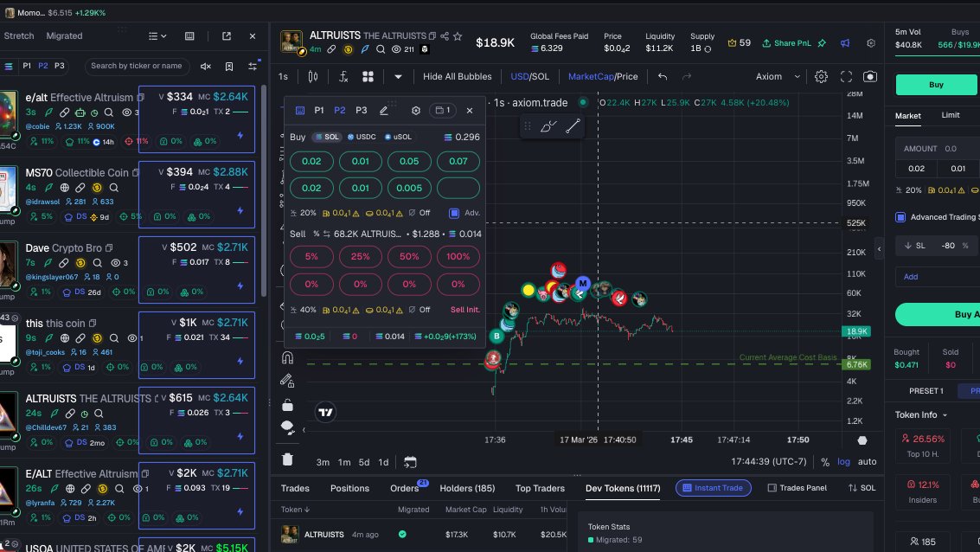Switch to Trades tab
980x552 pixels.
(295, 488)
